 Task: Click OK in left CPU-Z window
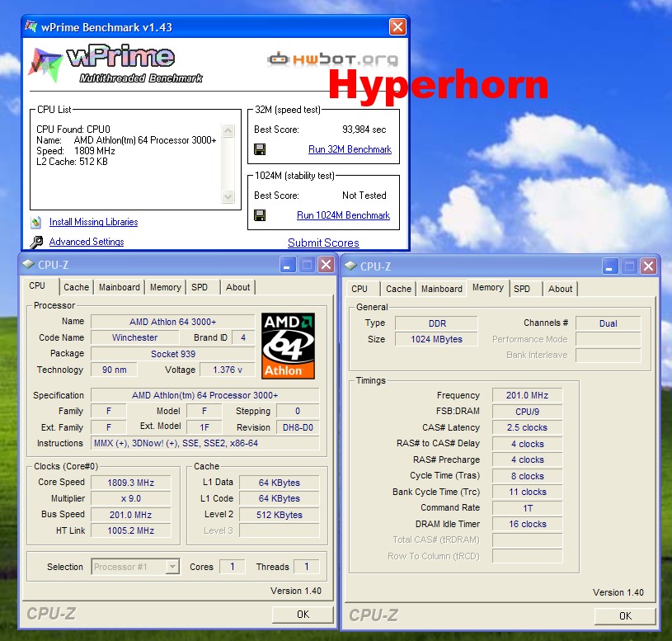pyautogui.click(x=303, y=615)
